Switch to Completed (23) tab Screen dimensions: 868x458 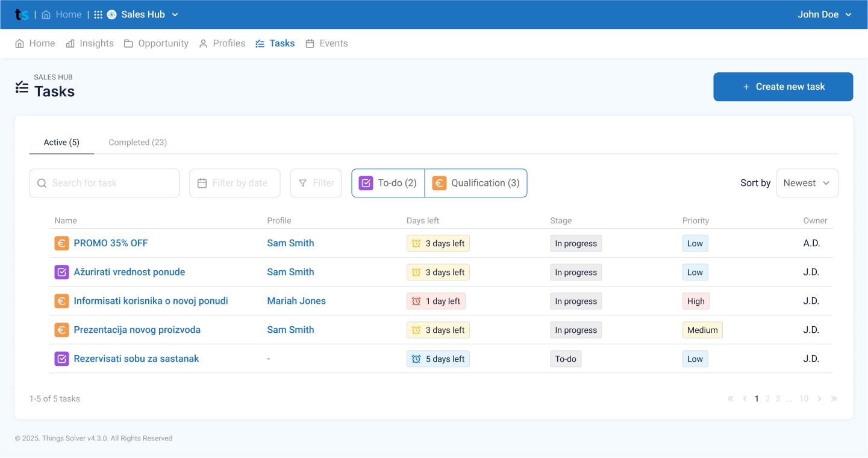click(x=138, y=143)
